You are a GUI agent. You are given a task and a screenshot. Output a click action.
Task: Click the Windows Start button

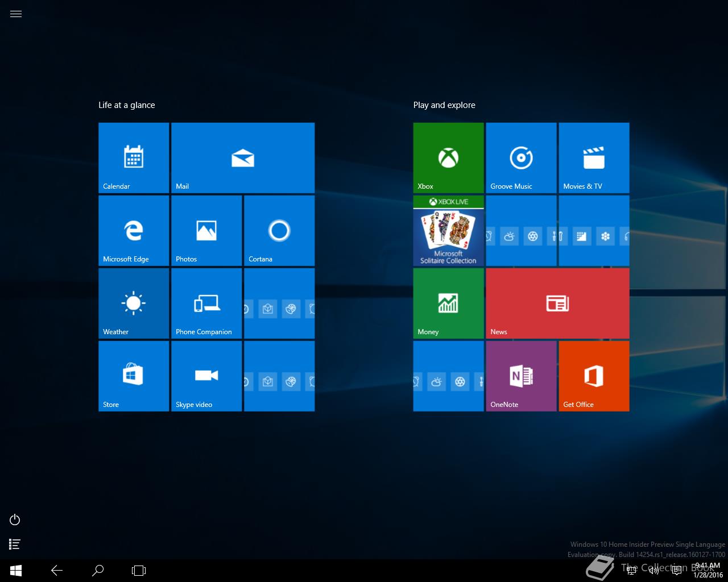pos(16,571)
